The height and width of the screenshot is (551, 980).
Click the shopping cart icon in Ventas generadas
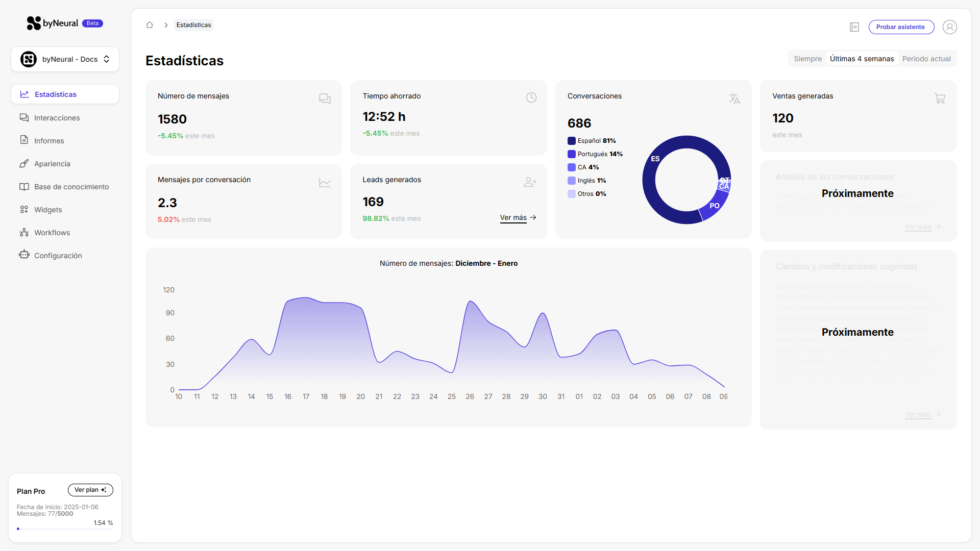coord(940,98)
